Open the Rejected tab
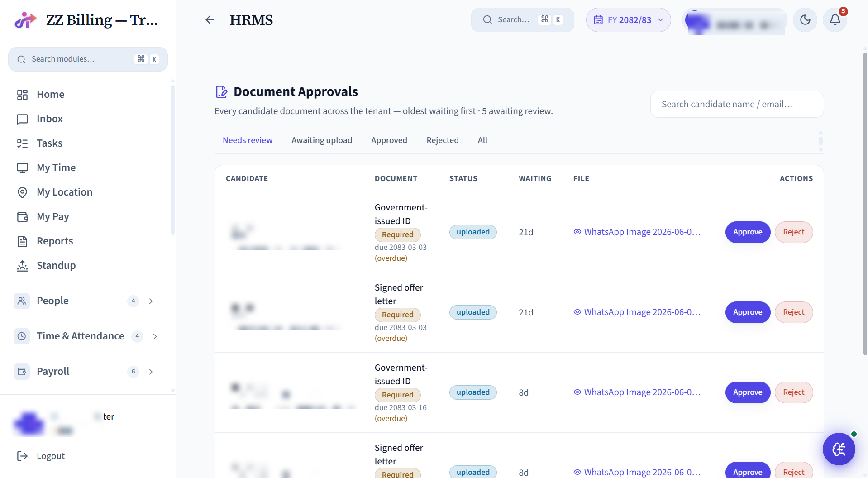 [443, 140]
